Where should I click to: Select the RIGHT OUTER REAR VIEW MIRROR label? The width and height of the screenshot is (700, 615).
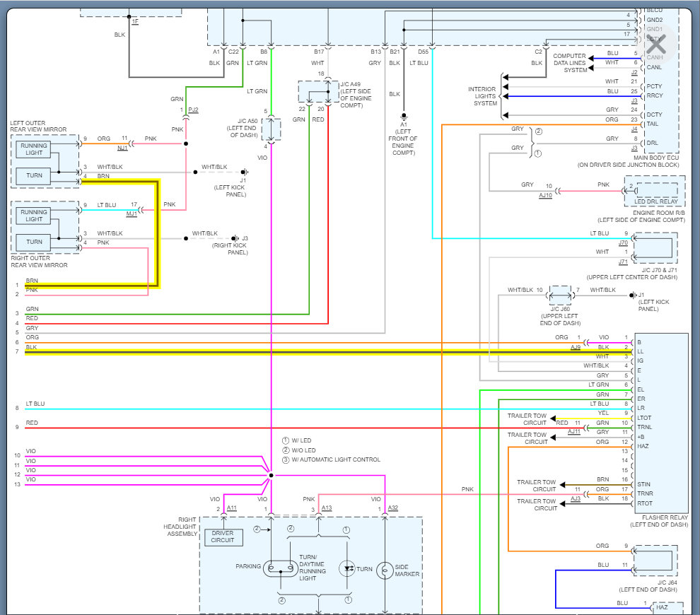pyautogui.click(x=39, y=262)
